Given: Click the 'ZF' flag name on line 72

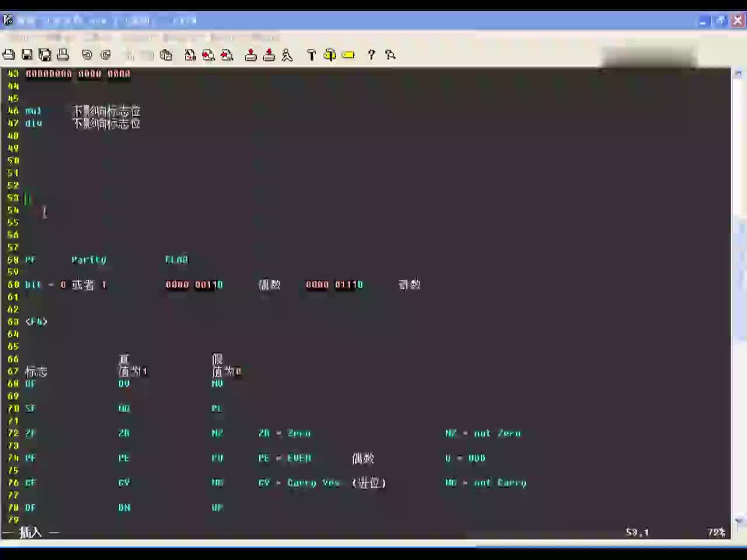Looking at the screenshot, I should (30, 433).
